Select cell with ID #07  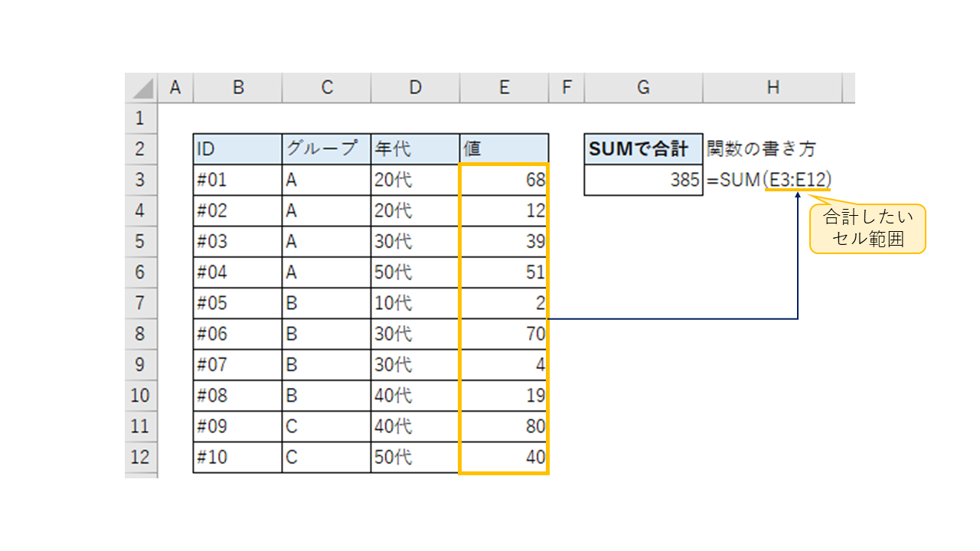tap(238, 365)
